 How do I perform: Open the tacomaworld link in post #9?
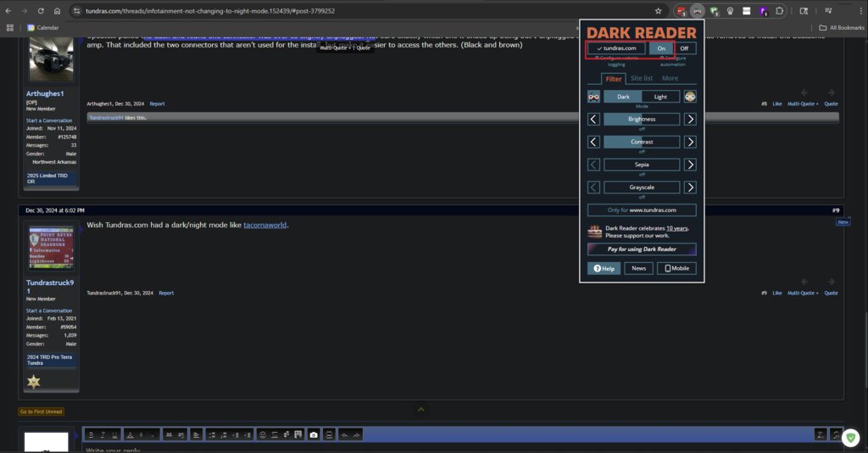(x=265, y=225)
